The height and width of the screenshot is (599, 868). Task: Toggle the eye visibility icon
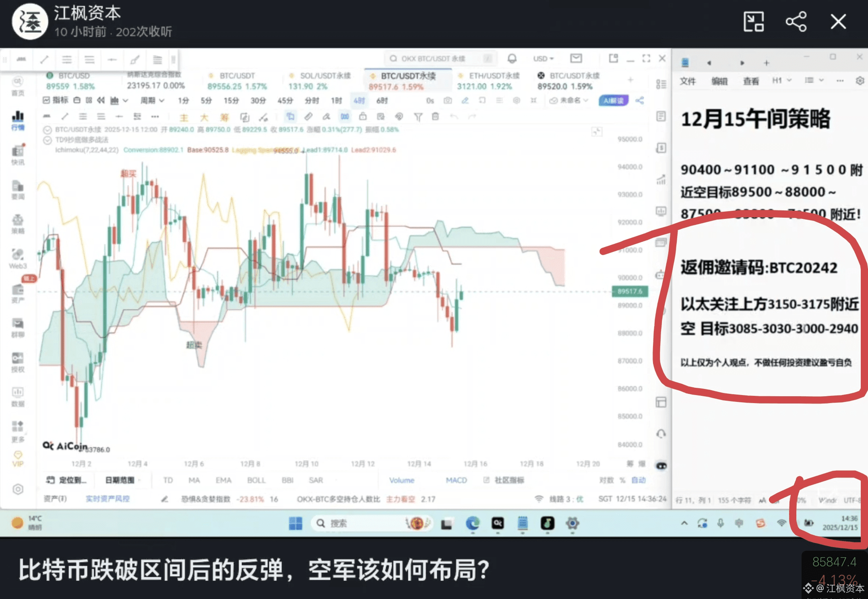pos(661,466)
